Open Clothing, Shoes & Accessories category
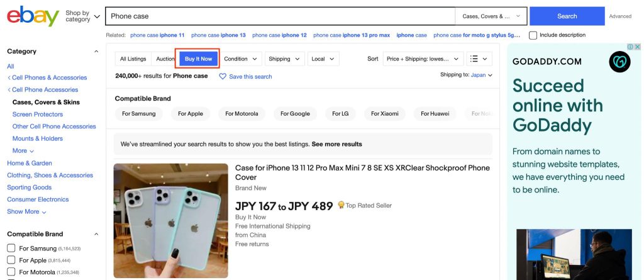644x280 pixels. click(50, 175)
